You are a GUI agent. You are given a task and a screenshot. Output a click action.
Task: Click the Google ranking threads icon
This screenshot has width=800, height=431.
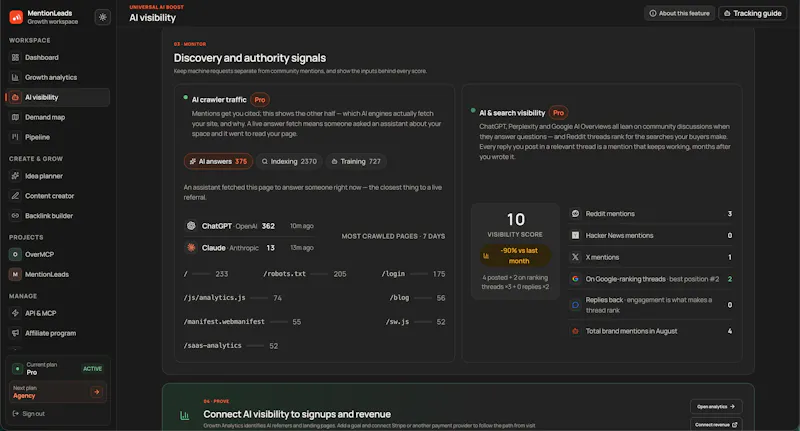576,279
